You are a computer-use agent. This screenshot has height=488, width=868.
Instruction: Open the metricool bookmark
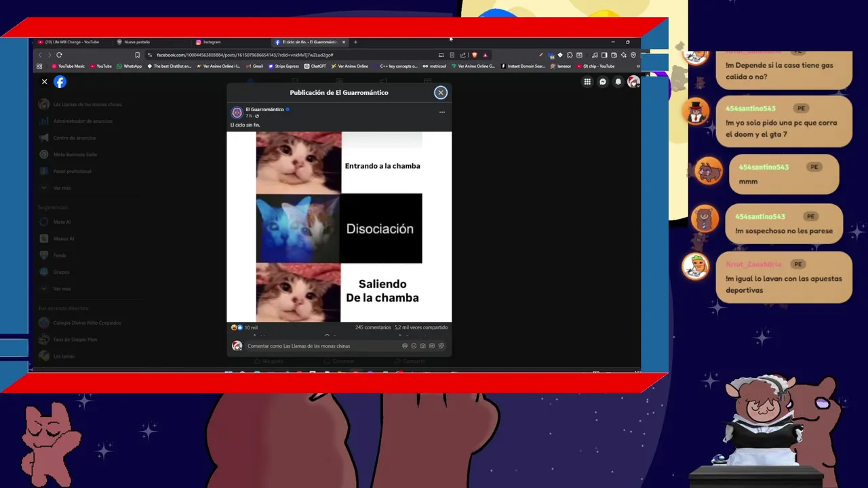point(435,66)
